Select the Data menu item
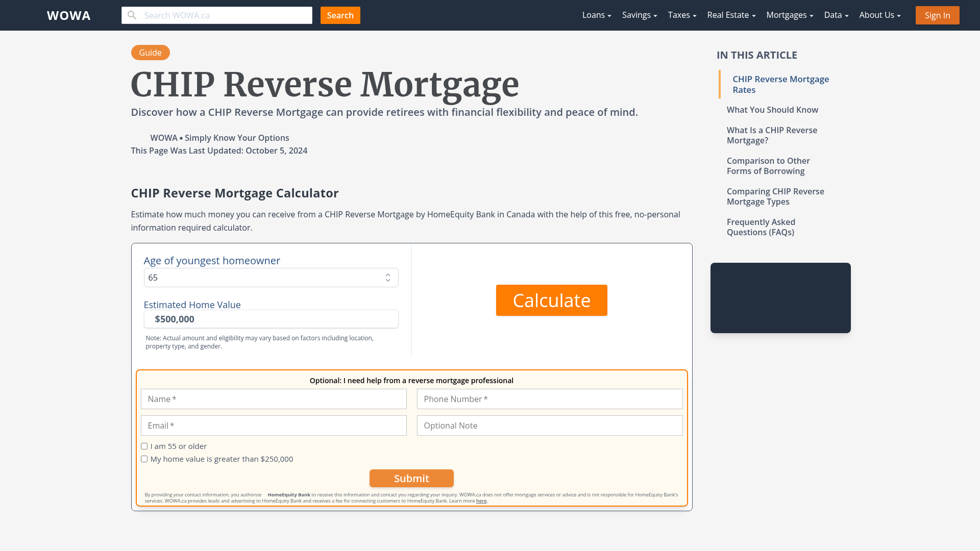Screen dimensions: 980x551 click(836, 15)
